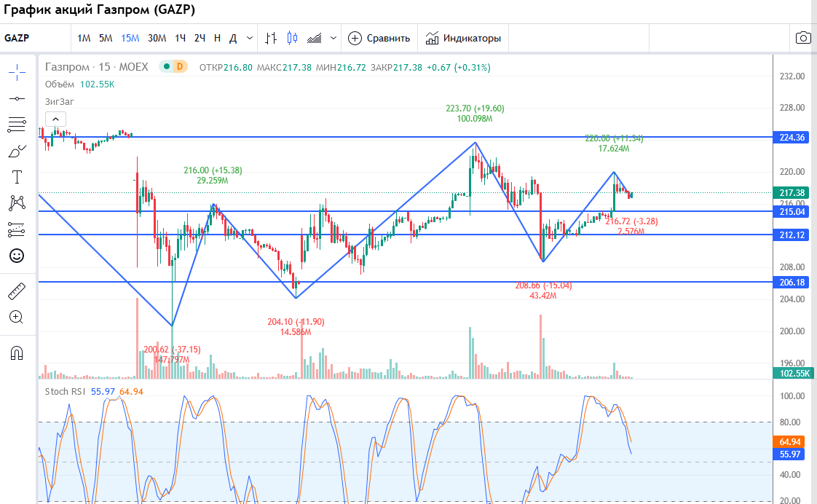Select the crosshair cursor tool
The height and width of the screenshot is (504, 817).
17,72
